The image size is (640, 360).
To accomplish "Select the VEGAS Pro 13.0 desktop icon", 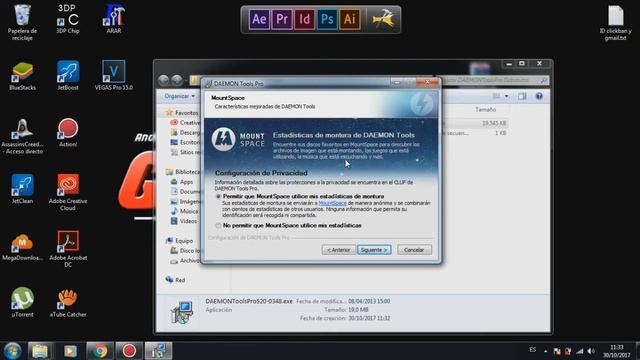I will 113,76.
